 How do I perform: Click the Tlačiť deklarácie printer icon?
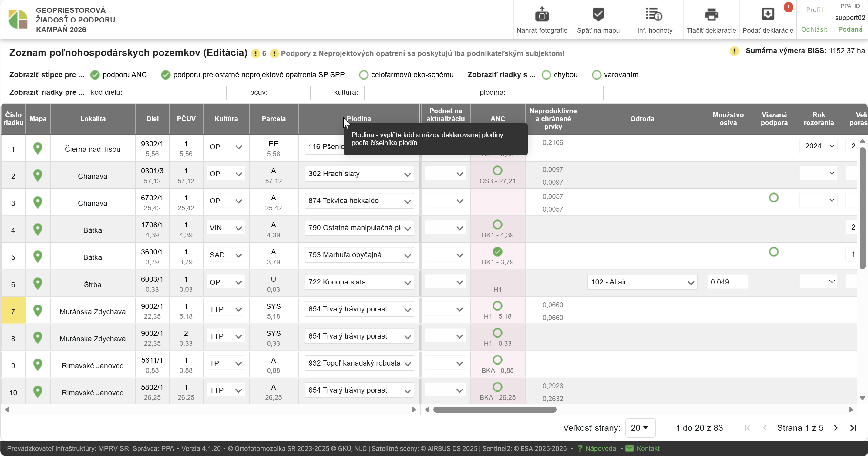coord(711,15)
